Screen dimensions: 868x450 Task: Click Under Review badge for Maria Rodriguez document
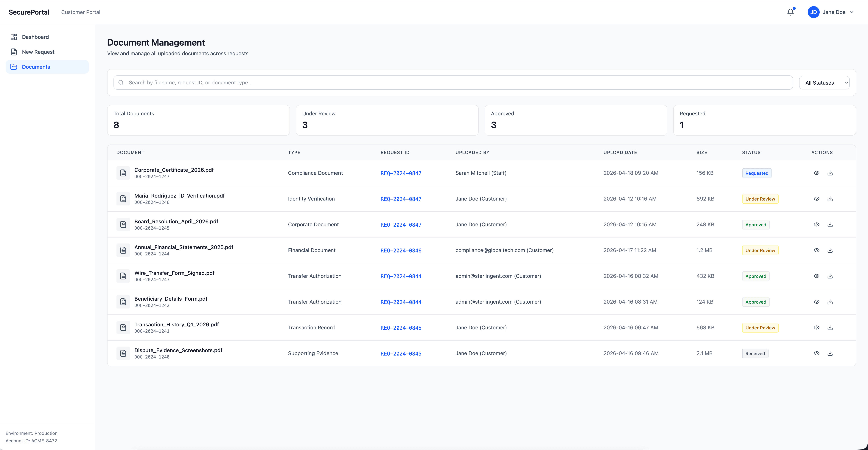[x=760, y=199]
